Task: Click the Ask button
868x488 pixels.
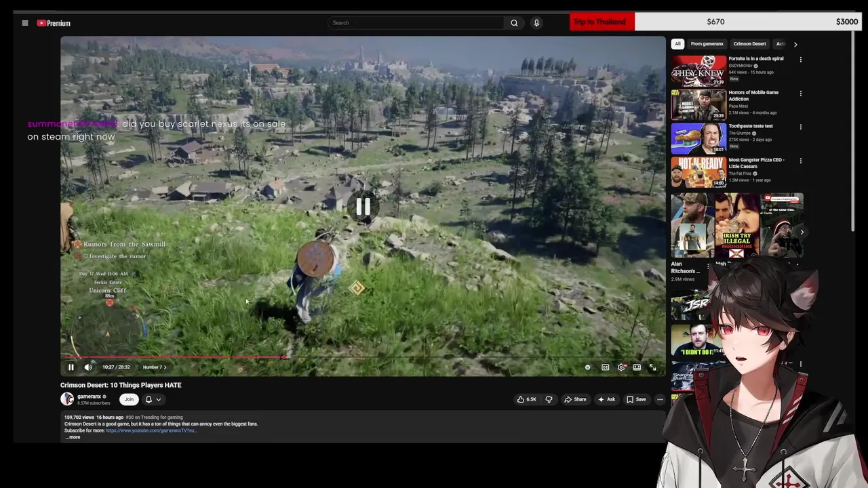Action: coord(606,399)
